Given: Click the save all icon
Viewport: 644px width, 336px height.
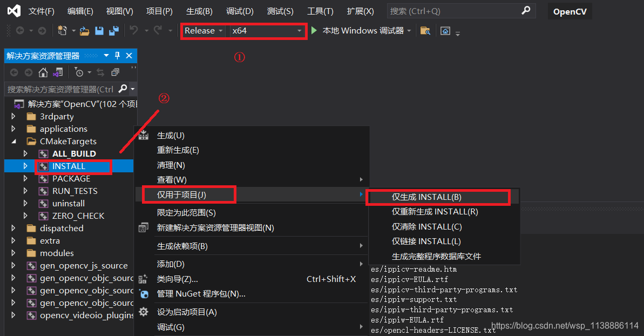Looking at the screenshot, I should 114,31.
